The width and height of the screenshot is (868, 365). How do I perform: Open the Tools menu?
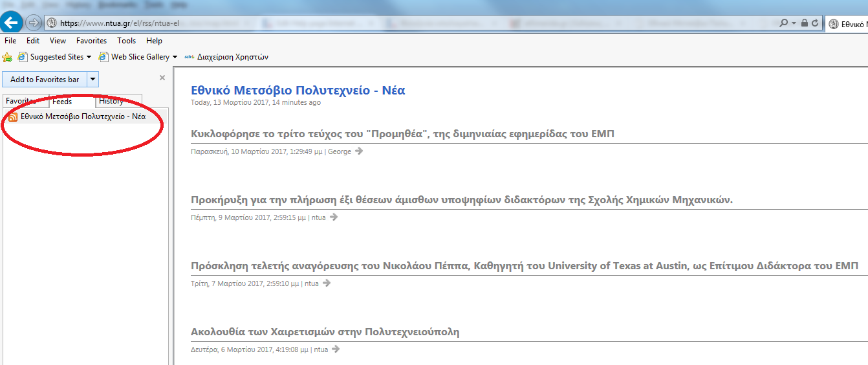tap(127, 41)
